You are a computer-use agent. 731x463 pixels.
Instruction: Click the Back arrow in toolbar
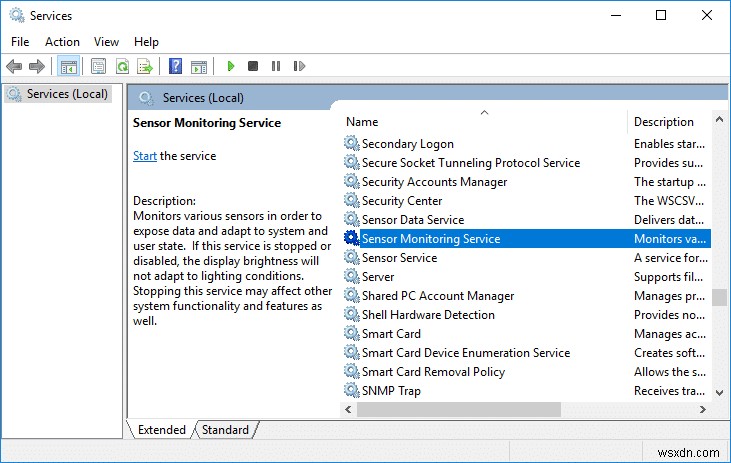tap(14, 67)
